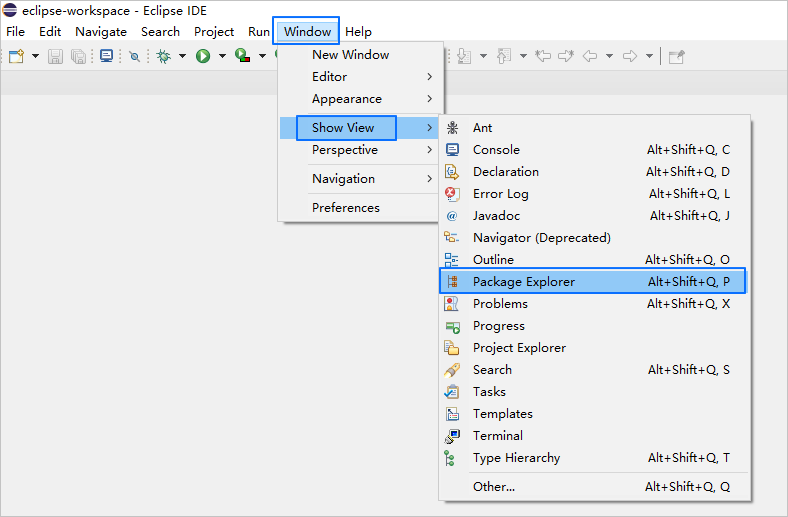Click the Debug bug icon in toolbar
Viewport: 788px width, 517px height.
164,56
